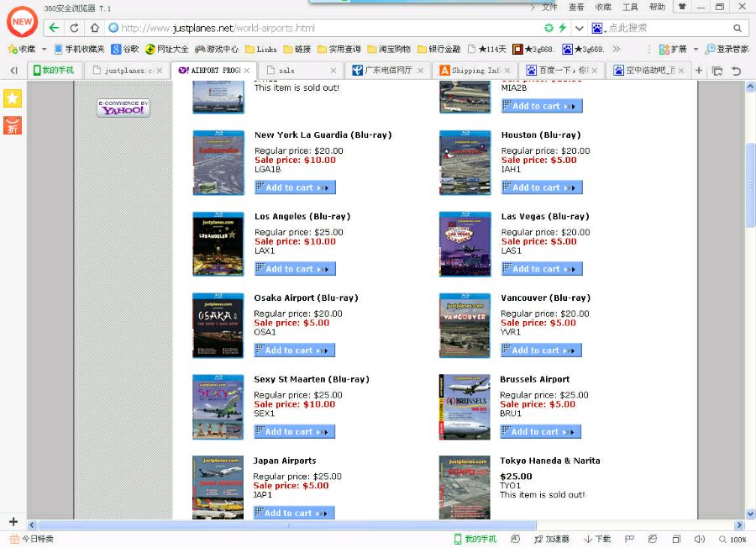Click the 今日特卖 status bar item
756x548 pixels.
pyautogui.click(x=32, y=539)
